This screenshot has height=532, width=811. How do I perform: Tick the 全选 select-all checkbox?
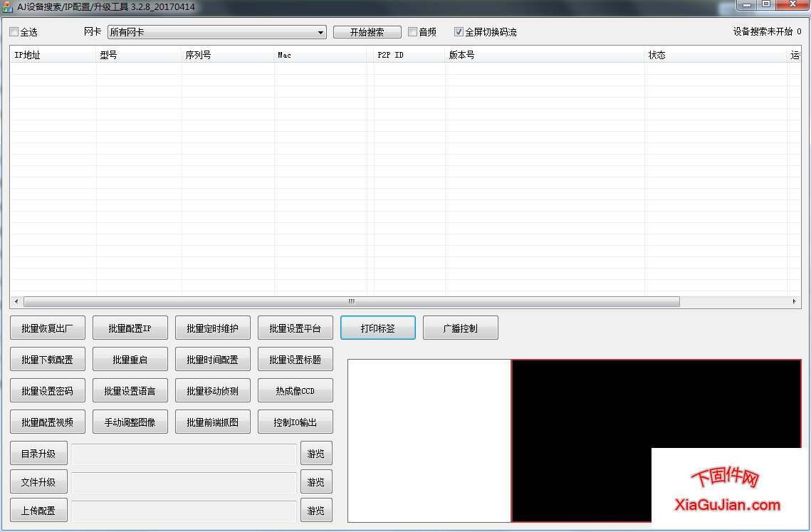(14, 32)
